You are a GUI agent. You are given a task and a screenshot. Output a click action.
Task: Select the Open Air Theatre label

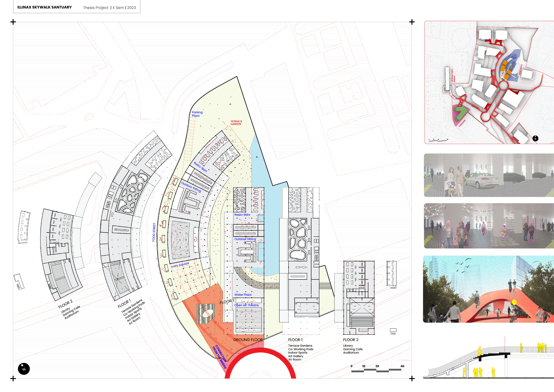246,305
